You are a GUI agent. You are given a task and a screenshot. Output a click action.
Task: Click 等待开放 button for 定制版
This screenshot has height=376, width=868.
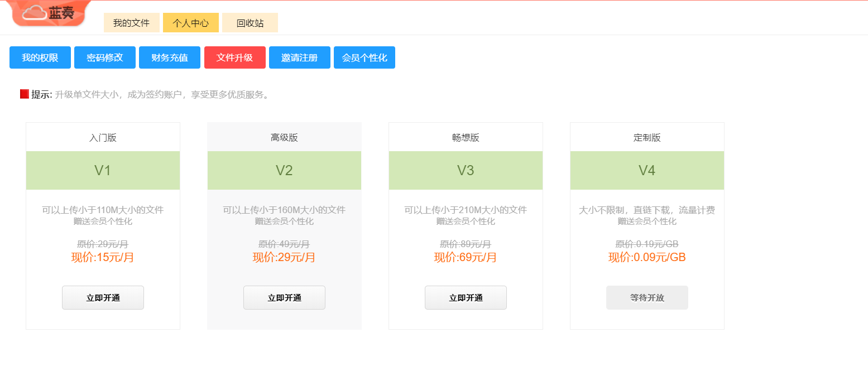pyautogui.click(x=647, y=297)
